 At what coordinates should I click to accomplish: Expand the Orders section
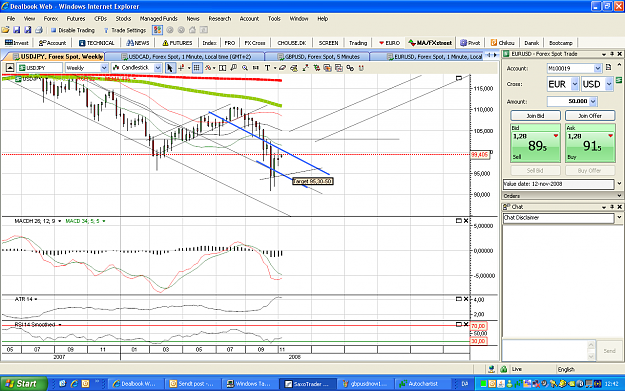[619, 196]
